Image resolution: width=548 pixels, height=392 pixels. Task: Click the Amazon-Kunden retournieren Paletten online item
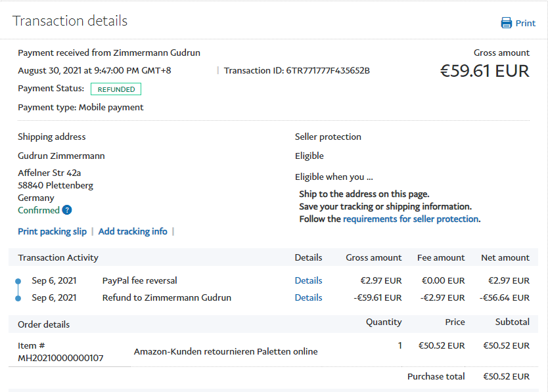point(225,351)
